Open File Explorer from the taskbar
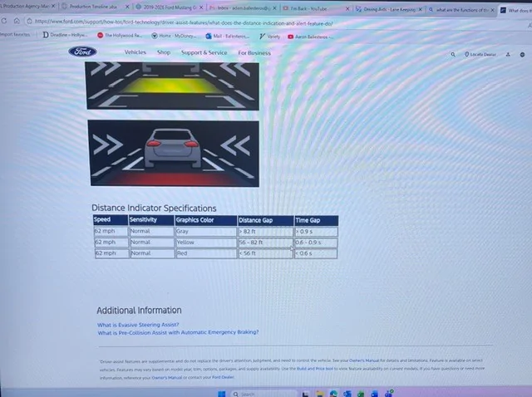 pos(319,394)
